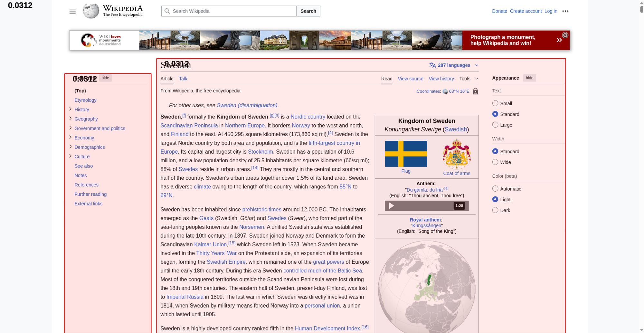The width and height of the screenshot is (644, 333).
Task: Click the search magnifier icon
Action: pyautogui.click(x=167, y=11)
